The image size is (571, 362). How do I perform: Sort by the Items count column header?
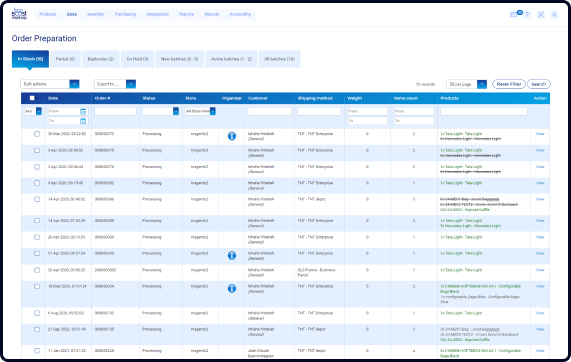[406, 98]
